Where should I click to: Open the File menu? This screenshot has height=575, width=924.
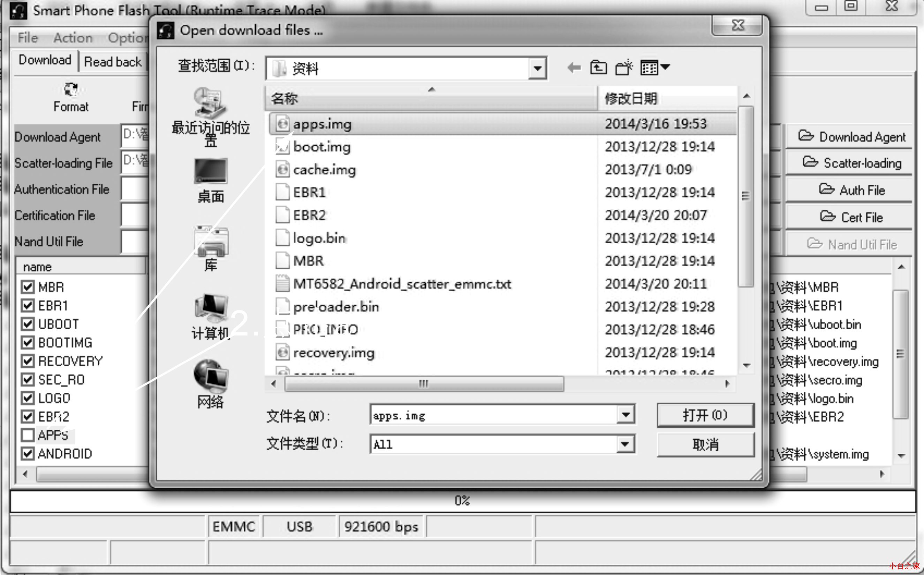pos(28,38)
